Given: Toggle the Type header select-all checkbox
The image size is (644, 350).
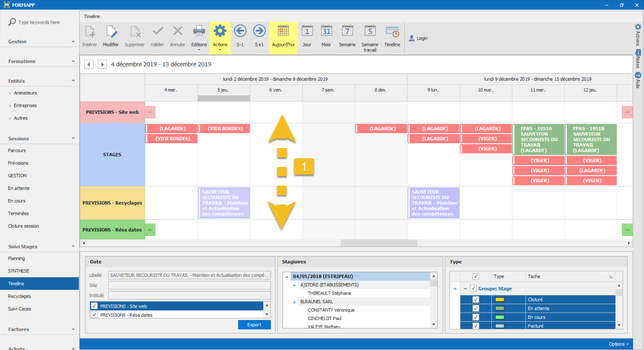Looking at the screenshot, I should [x=476, y=276].
